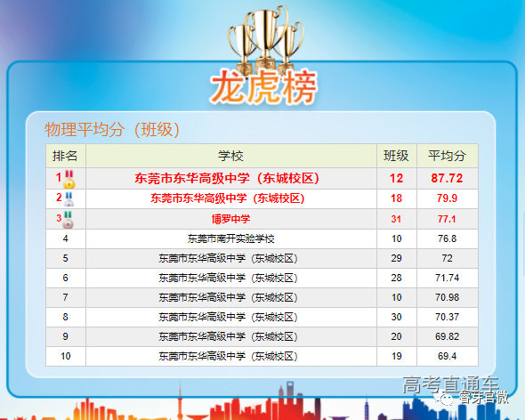Click class number 31 for 博罗中学

pos(397,219)
